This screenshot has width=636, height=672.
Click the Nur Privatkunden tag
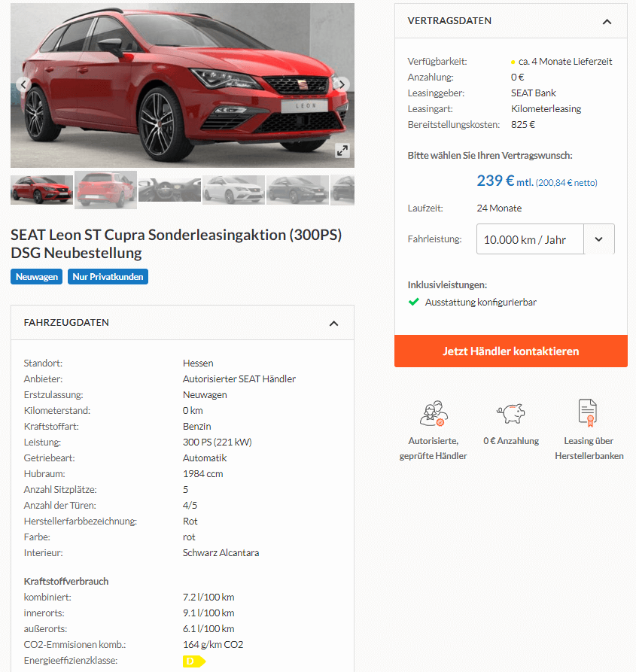click(x=108, y=277)
